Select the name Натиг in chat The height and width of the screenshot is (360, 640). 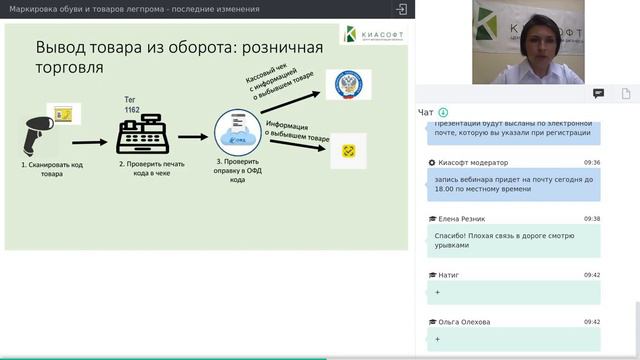tap(449, 275)
